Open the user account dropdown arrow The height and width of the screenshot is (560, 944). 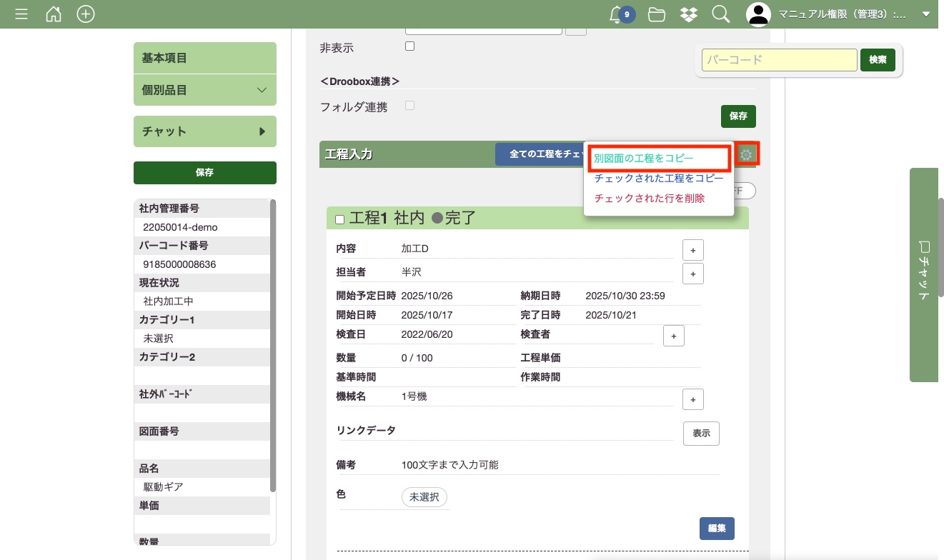(x=926, y=14)
